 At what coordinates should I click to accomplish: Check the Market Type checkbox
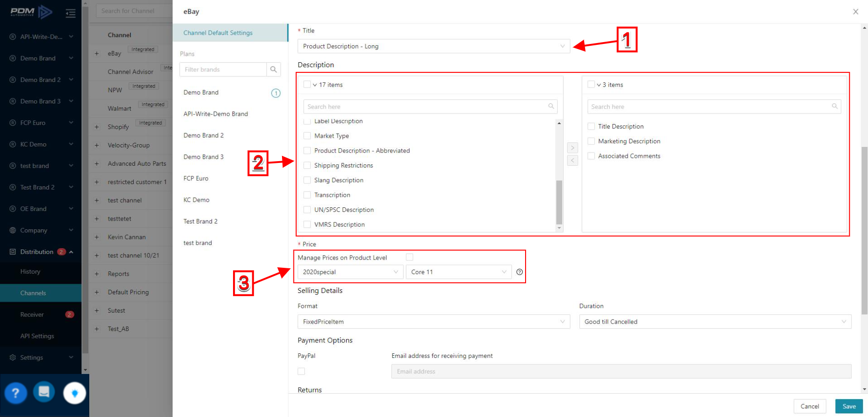click(x=307, y=135)
